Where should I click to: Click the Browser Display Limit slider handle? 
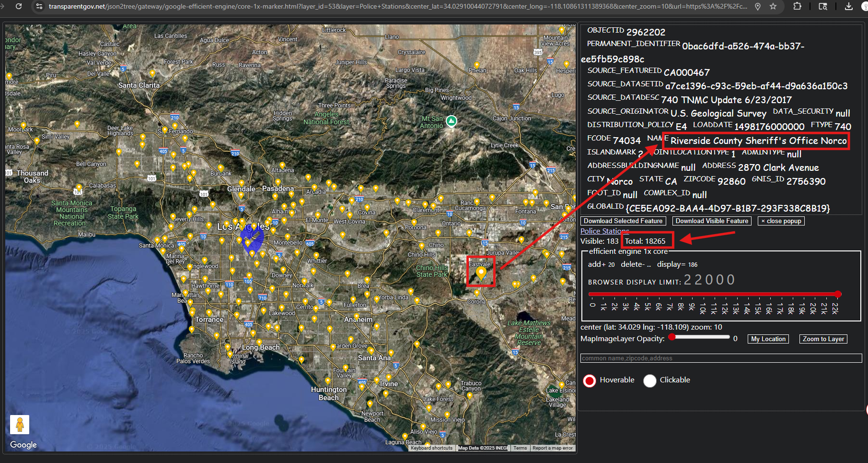coord(837,294)
